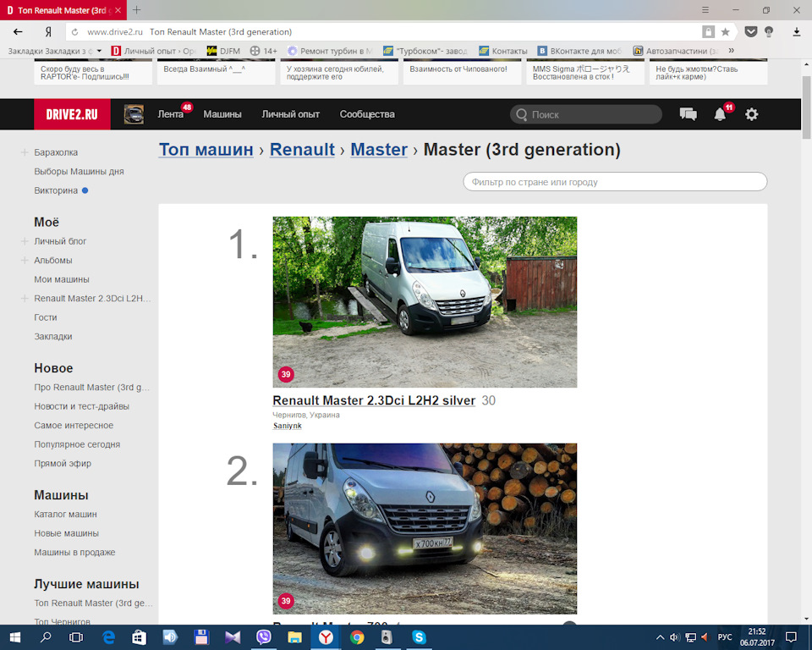812x650 pixels.
Task: Open Прямой эфир sidebar link
Action: pyautogui.click(x=63, y=464)
